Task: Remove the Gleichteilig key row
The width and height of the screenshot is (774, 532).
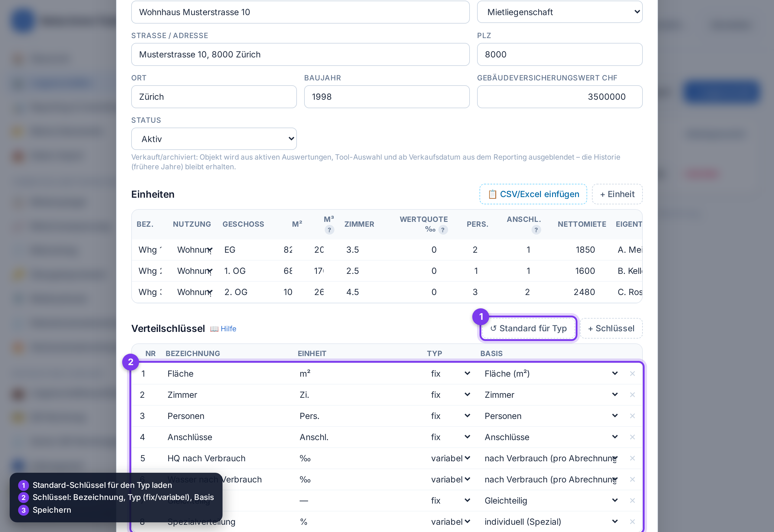Action: [x=632, y=500]
